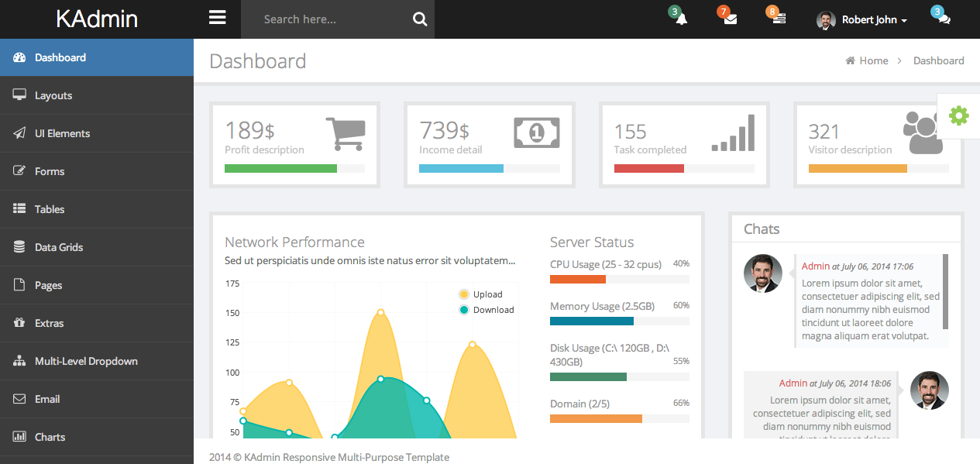
Task: Click the 739$ income value
Action: [444, 129]
